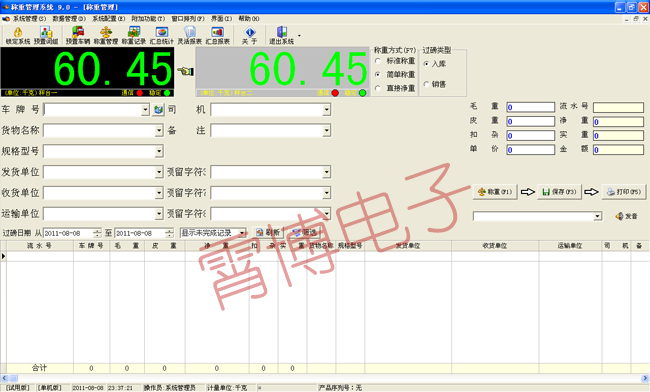Click the 关于 about info icon
This screenshot has height=392, width=650.
[250, 35]
